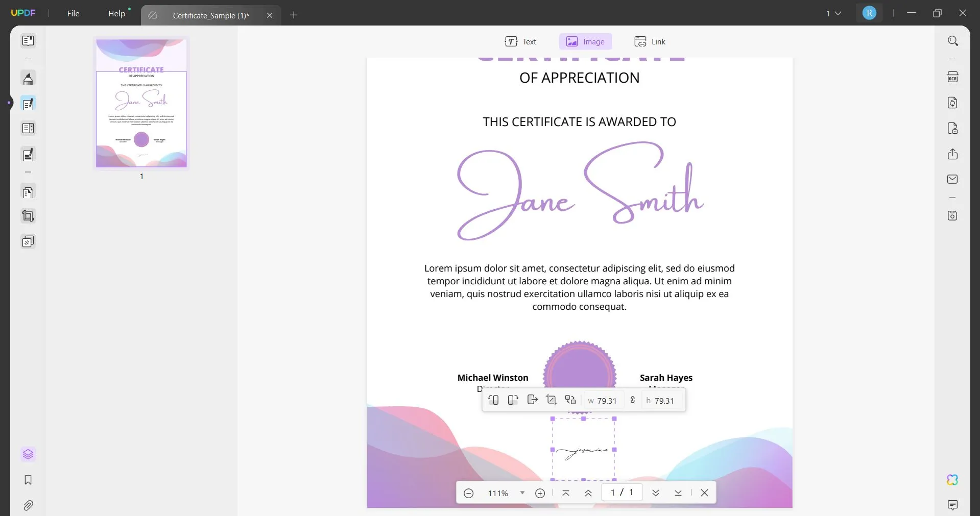Open the comments panel icon
This screenshot has width=980, height=516.
(952, 505)
